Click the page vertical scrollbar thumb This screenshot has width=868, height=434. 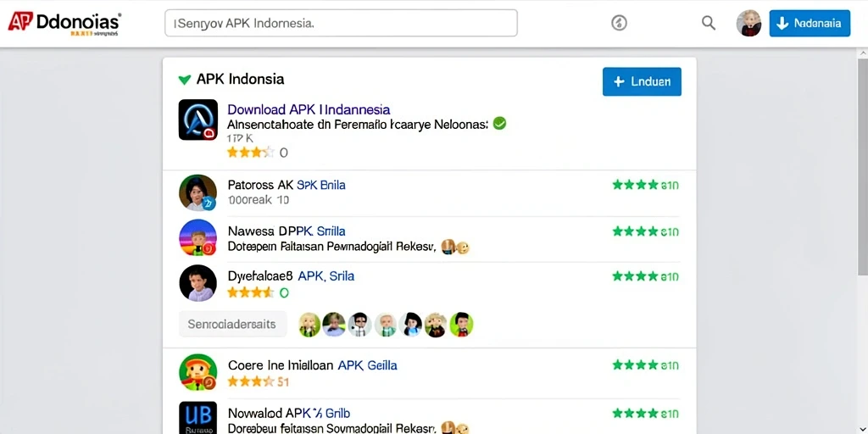coord(862,166)
